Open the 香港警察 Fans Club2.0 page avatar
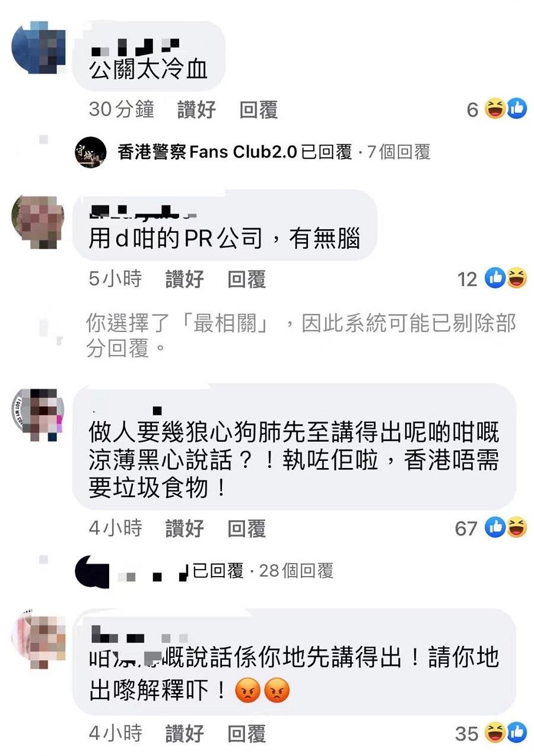The height and width of the screenshot is (756, 534). 91,153
